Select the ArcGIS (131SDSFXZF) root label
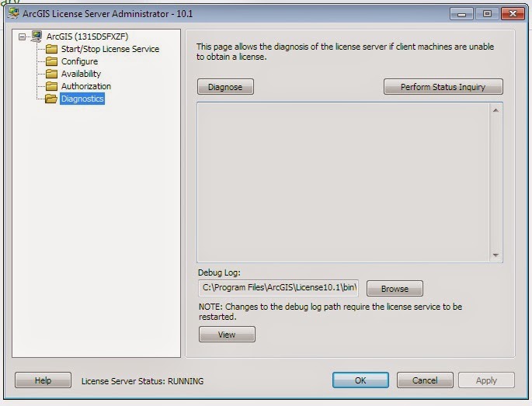 [87, 36]
